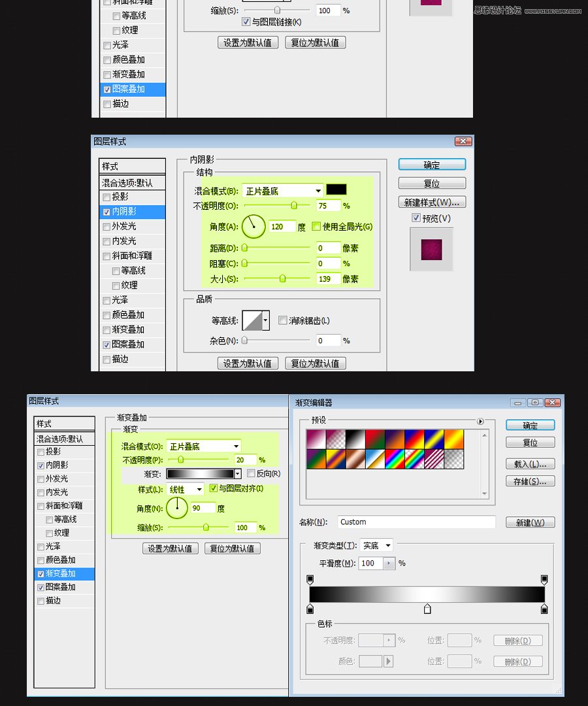Viewport: 588px width, 706px height.
Task: Click the gradient preview bar in Gradient Overlay
Action: [201, 474]
